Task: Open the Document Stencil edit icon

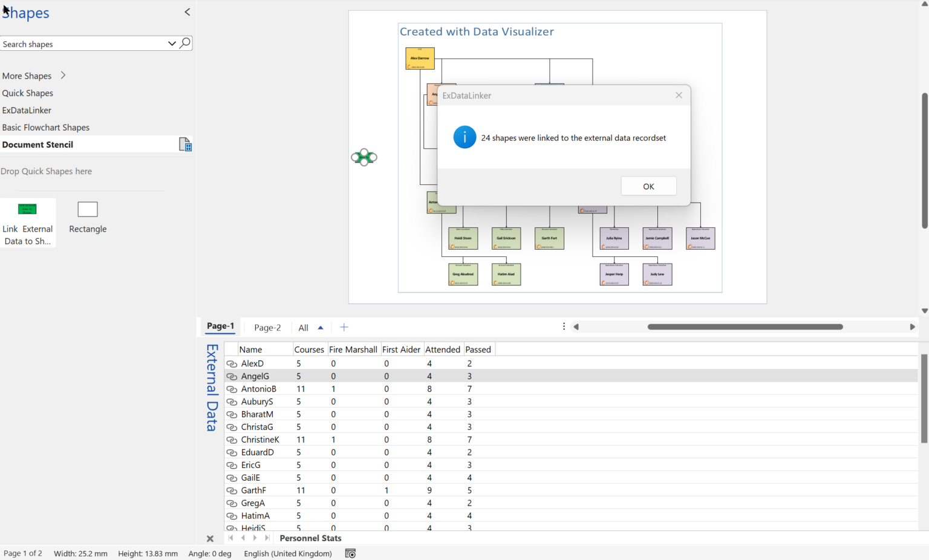Action: (185, 144)
